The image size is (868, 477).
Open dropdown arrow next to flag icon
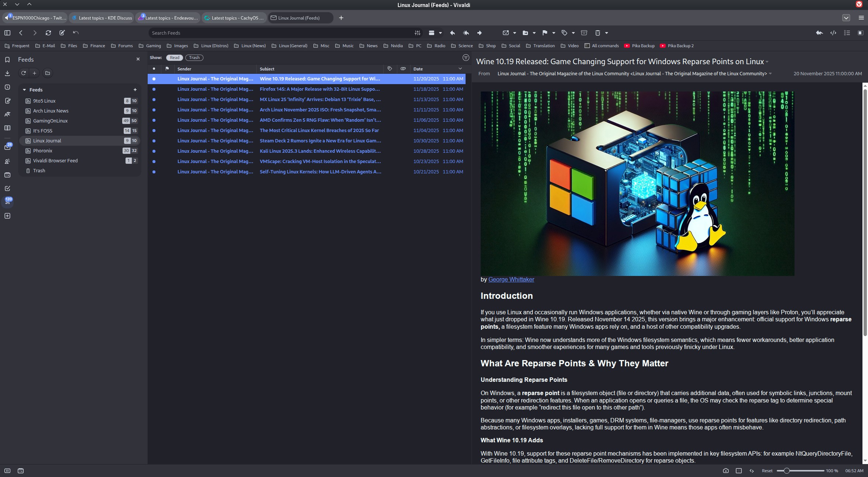pos(553,33)
